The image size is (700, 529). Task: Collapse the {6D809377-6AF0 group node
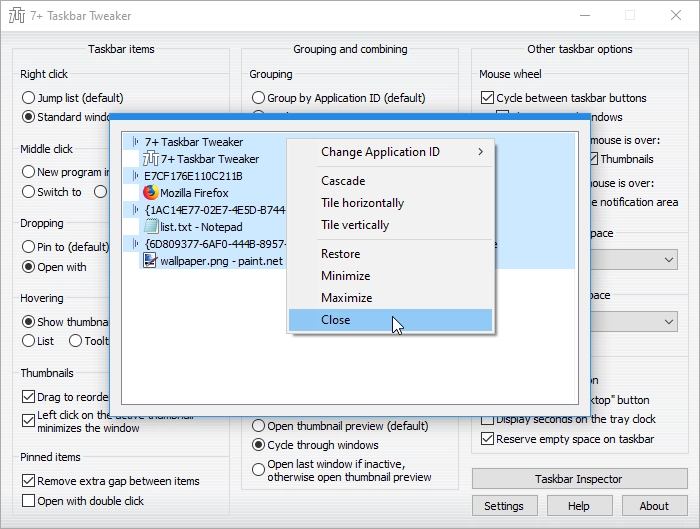coord(136,244)
